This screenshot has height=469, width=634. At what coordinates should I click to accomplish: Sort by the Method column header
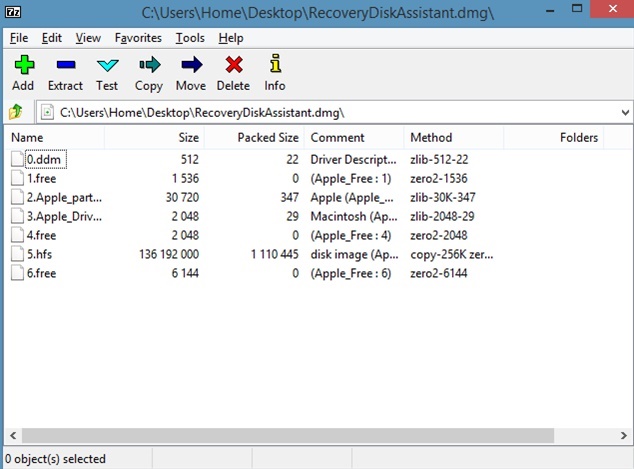point(454,137)
